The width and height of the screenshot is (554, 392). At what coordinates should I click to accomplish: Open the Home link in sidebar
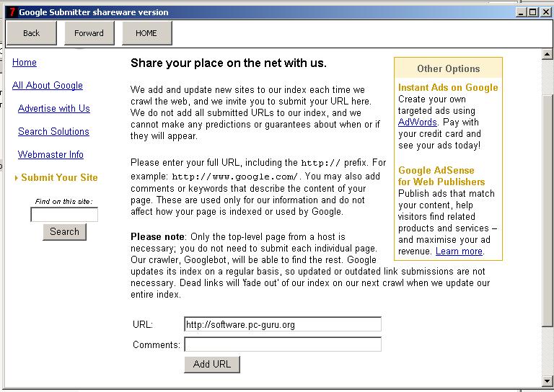pyautogui.click(x=25, y=63)
